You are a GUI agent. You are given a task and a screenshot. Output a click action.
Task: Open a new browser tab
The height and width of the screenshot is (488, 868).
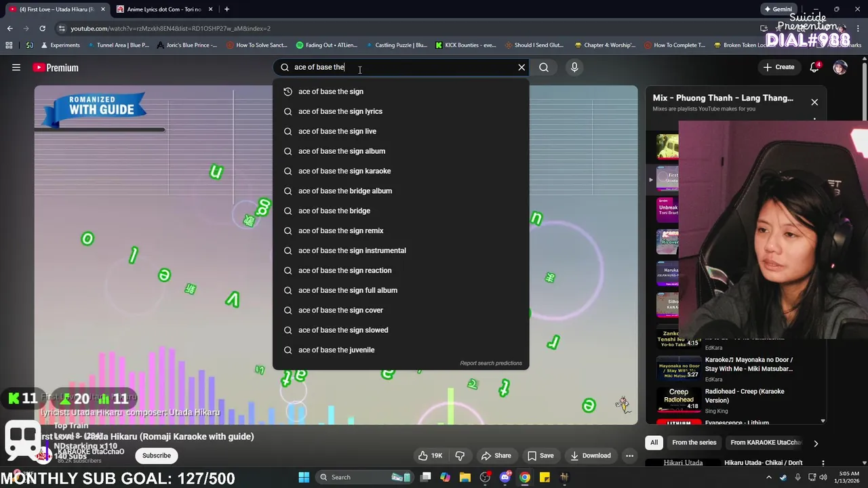pyautogui.click(x=226, y=9)
